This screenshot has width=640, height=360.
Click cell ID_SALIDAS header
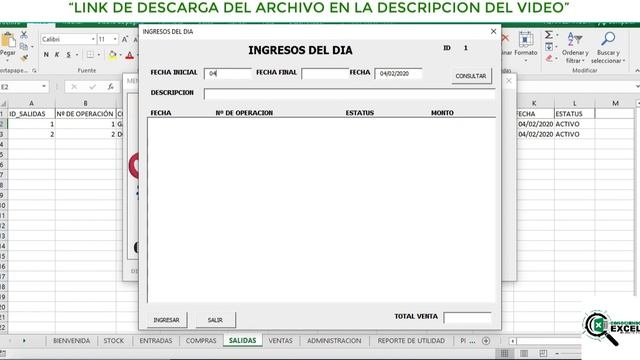tap(31, 113)
